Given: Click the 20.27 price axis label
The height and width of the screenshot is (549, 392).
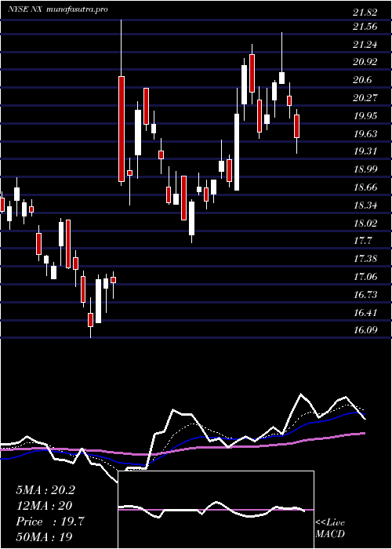Looking at the screenshot, I should pyautogui.click(x=365, y=98).
